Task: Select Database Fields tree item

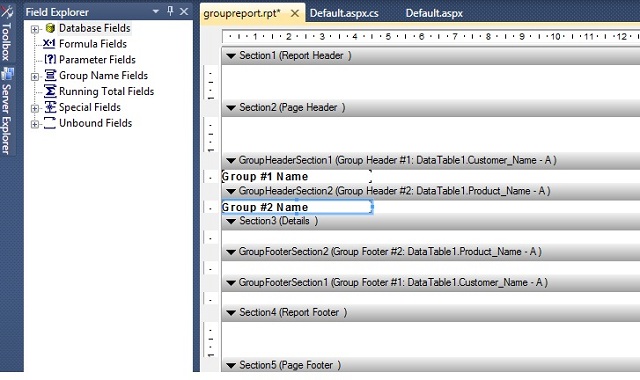Action: 95,28
